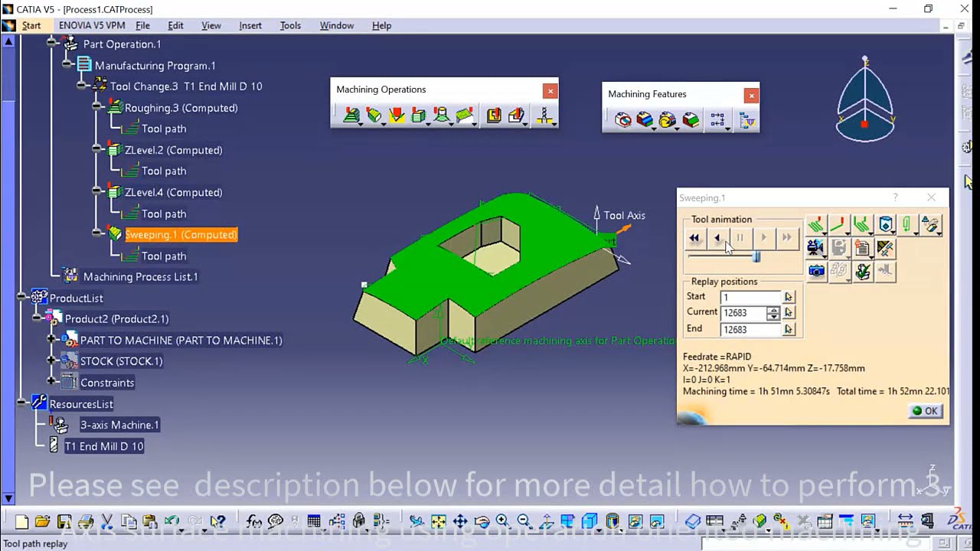Screen dimensions: 980x551
Task: Click the Open file icon
Action: coord(42,522)
